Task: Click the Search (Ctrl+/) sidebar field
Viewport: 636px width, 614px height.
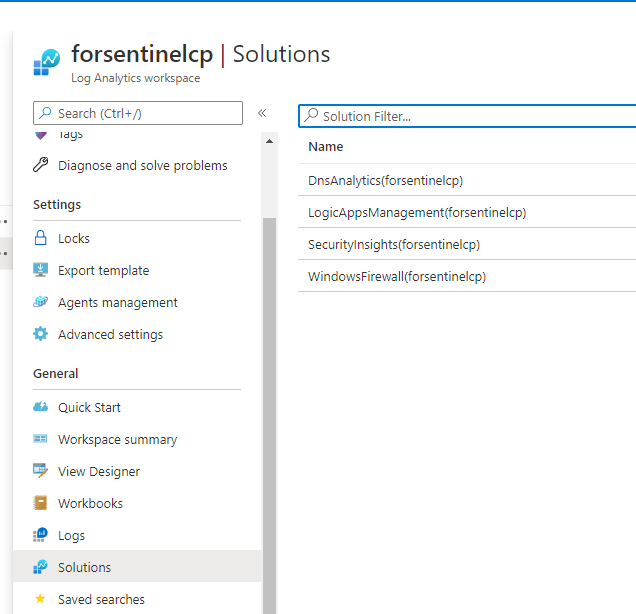Action: [138, 113]
